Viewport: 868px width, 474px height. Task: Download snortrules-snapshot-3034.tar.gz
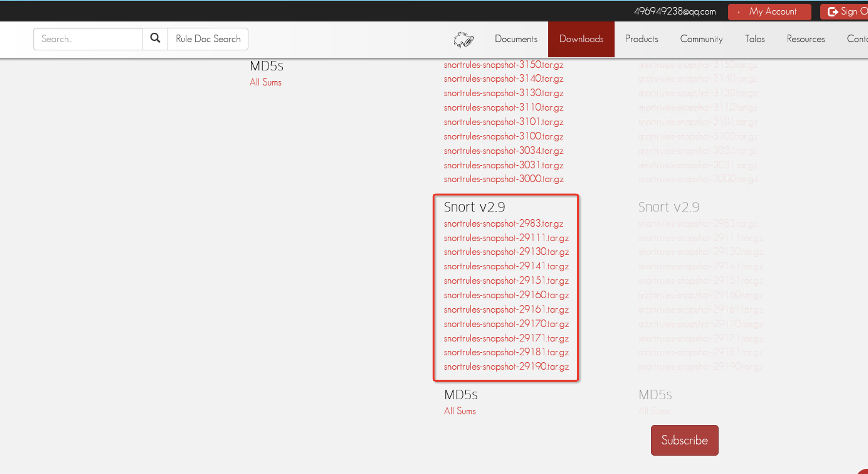503,151
